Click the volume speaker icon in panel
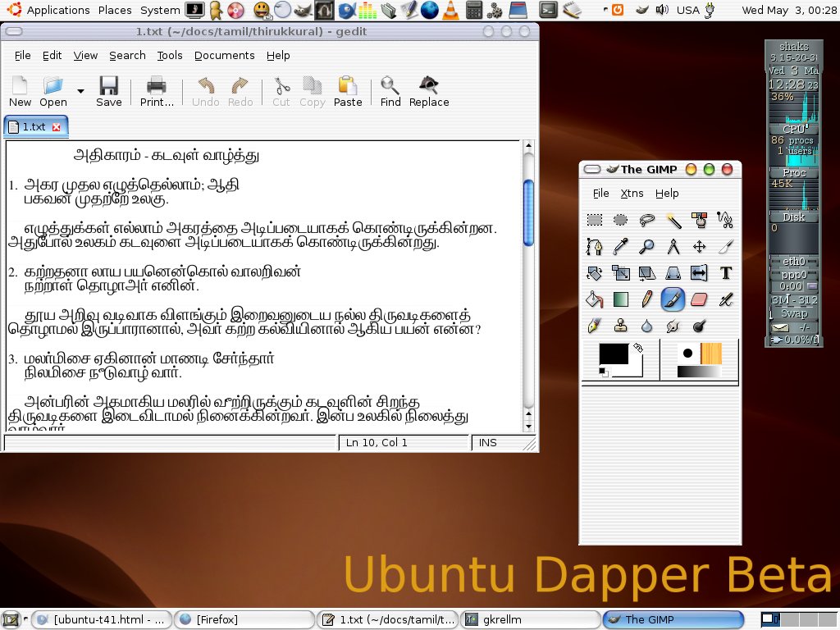The image size is (840, 630). point(662,10)
